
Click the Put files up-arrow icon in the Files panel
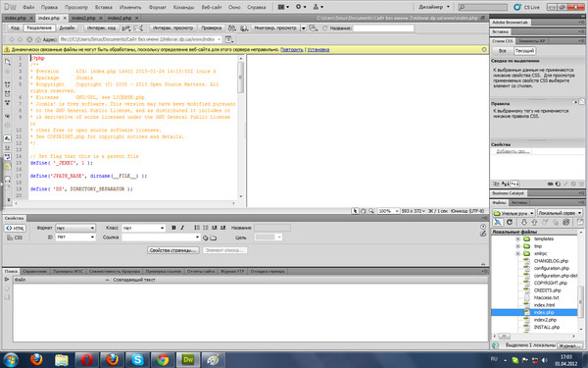coord(534,223)
